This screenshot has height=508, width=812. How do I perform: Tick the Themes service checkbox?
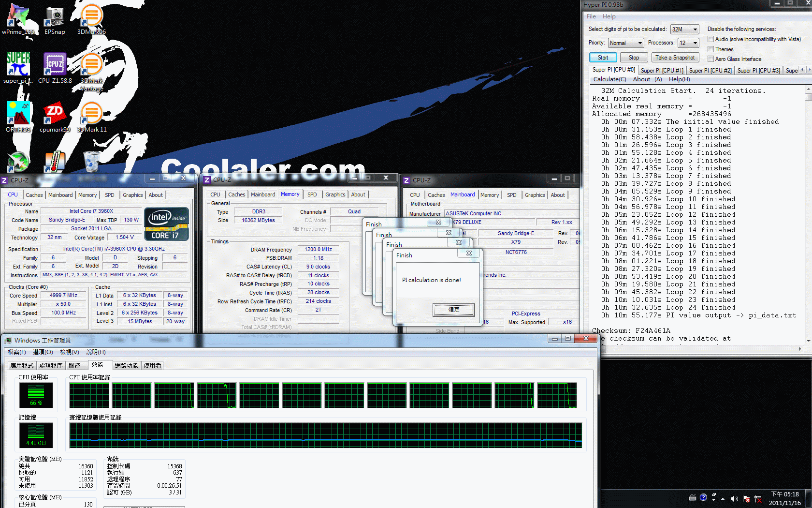pos(710,49)
